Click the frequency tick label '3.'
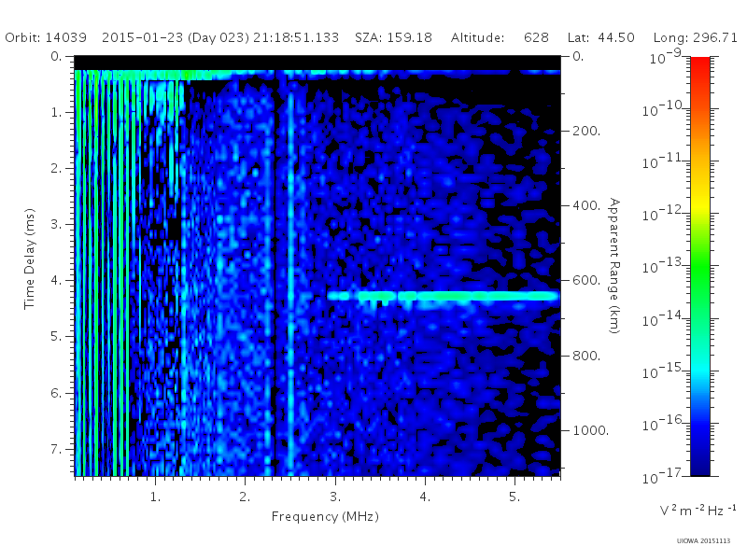The width and height of the screenshot is (747, 560). [335, 497]
